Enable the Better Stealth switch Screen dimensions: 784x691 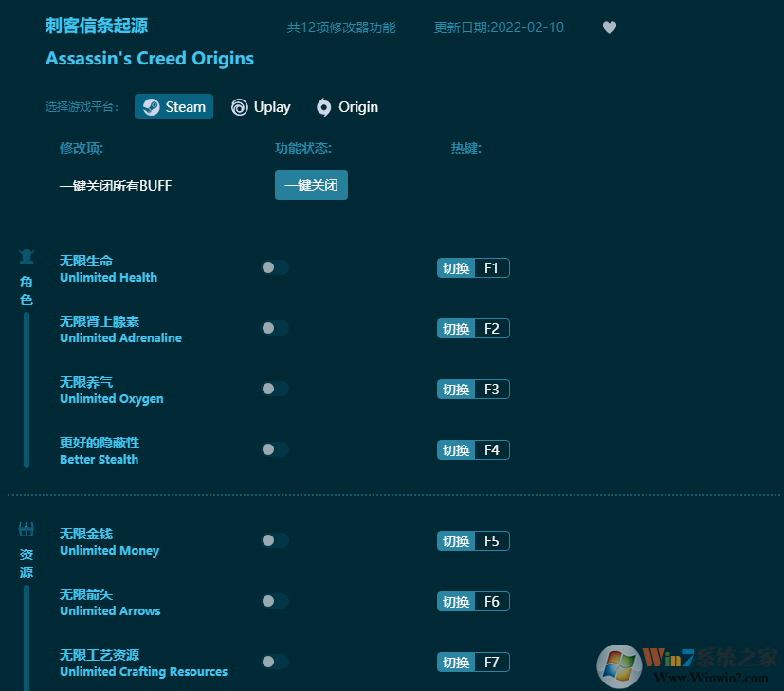coord(275,449)
